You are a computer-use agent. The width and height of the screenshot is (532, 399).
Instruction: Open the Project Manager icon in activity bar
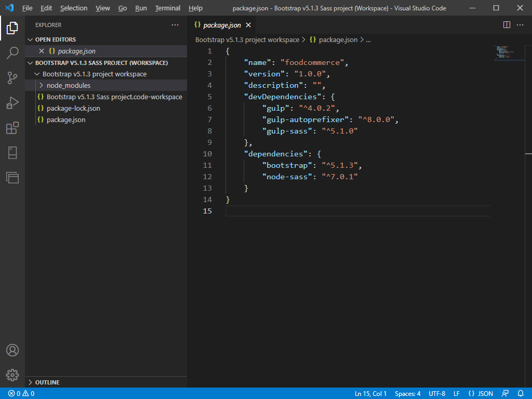click(x=12, y=178)
